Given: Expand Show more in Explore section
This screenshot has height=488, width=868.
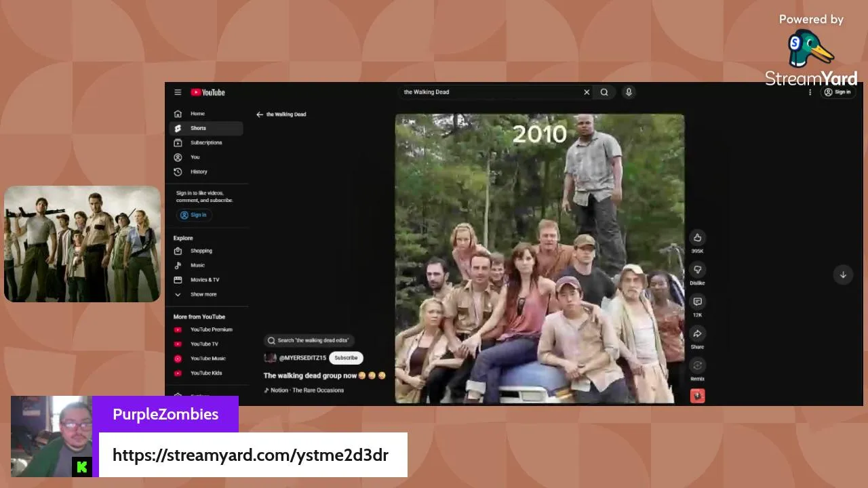Looking at the screenshot, I should [206, 294].
